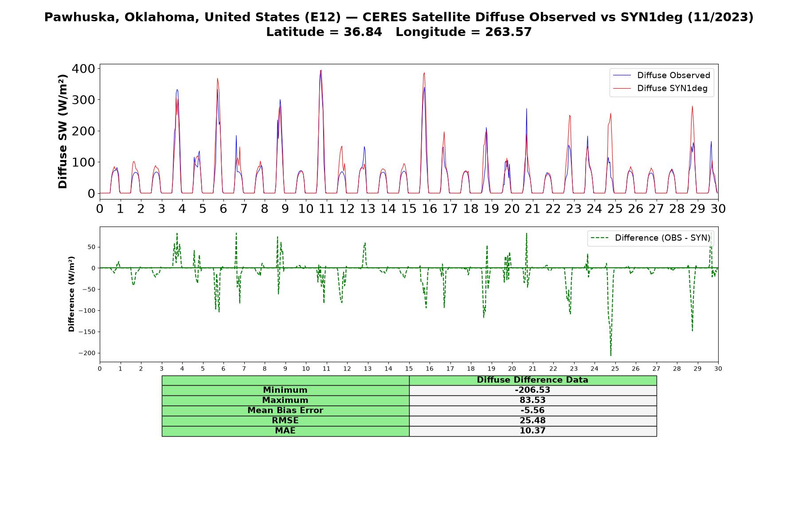
Task: Click the day 15 tick on top chart
Action: coord(409,208)
